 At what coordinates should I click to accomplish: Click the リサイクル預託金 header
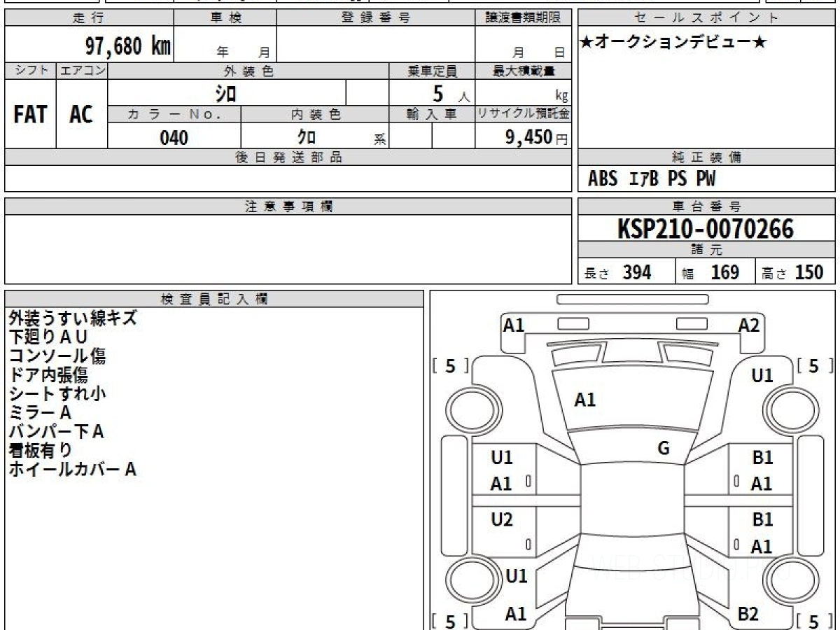click(524, 113)
